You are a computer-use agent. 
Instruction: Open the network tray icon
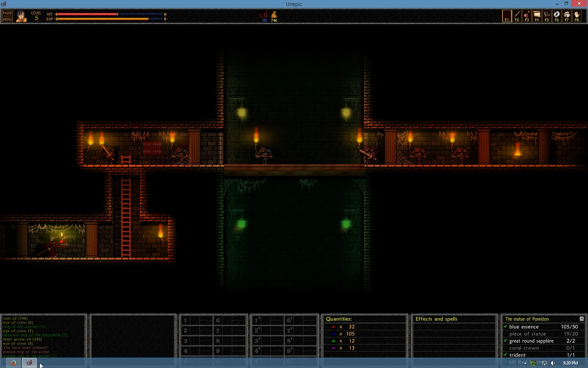click(x=544, y=363)
